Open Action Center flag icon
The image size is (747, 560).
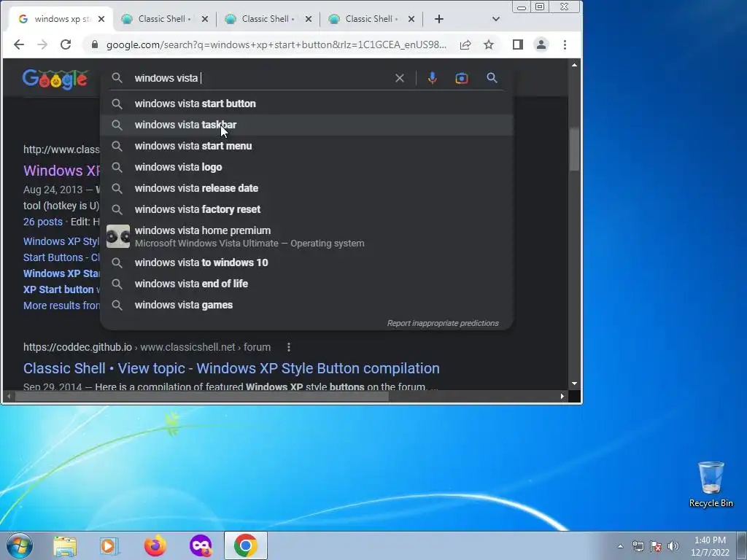(x=656, y=546)
